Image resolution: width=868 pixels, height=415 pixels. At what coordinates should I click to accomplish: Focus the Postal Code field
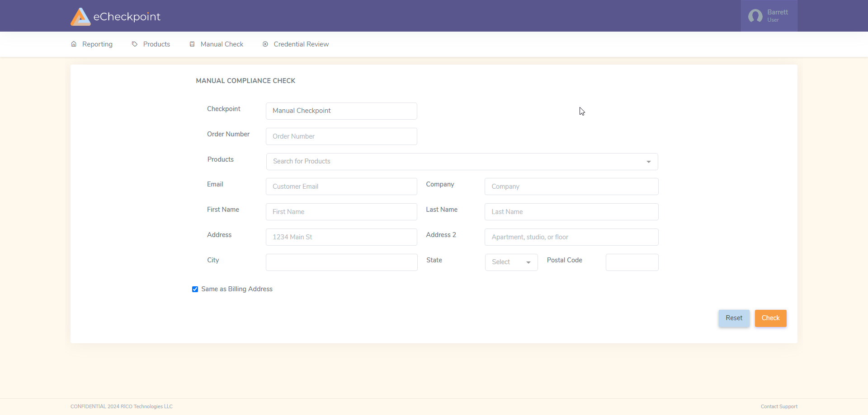632,262
